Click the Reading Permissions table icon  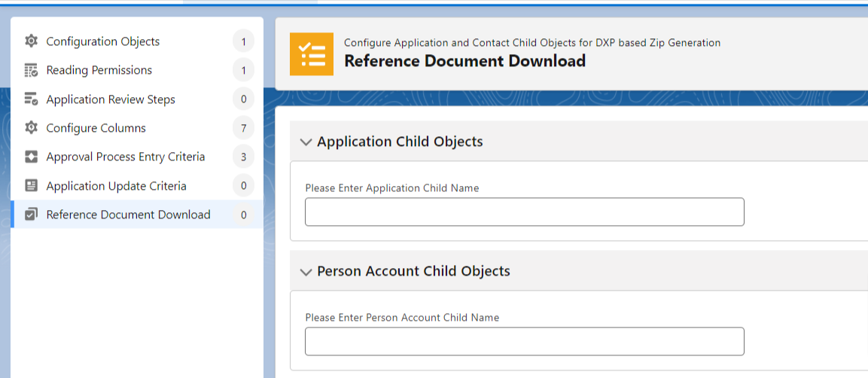pos(31,71)
